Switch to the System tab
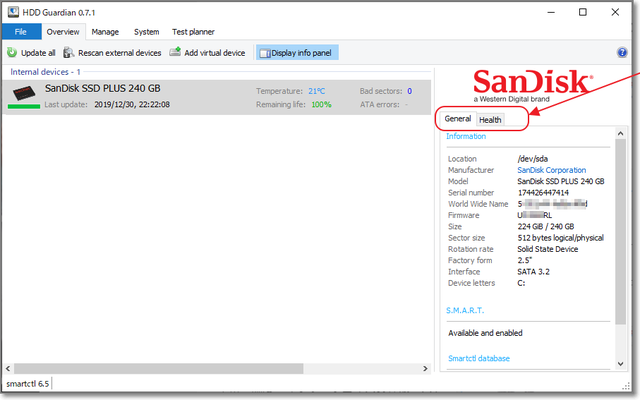Image resolution: width=640 pixels, height=400 pixels. coord(146,32)
